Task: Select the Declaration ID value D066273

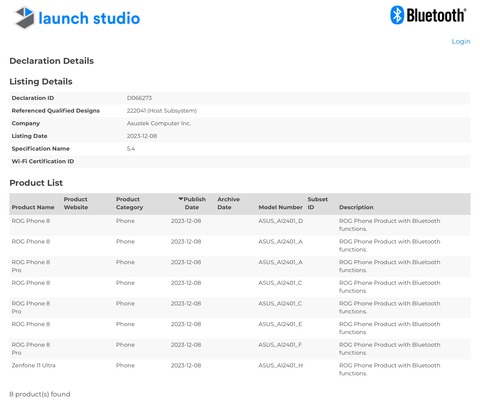Action: point(139,98)
